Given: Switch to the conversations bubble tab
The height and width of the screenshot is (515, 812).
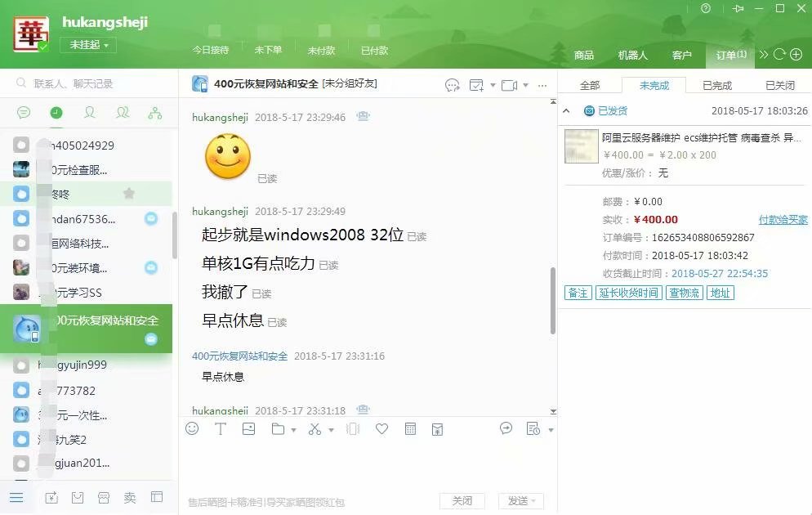Looking at the screenshot, I should click(x=24, y=113).
